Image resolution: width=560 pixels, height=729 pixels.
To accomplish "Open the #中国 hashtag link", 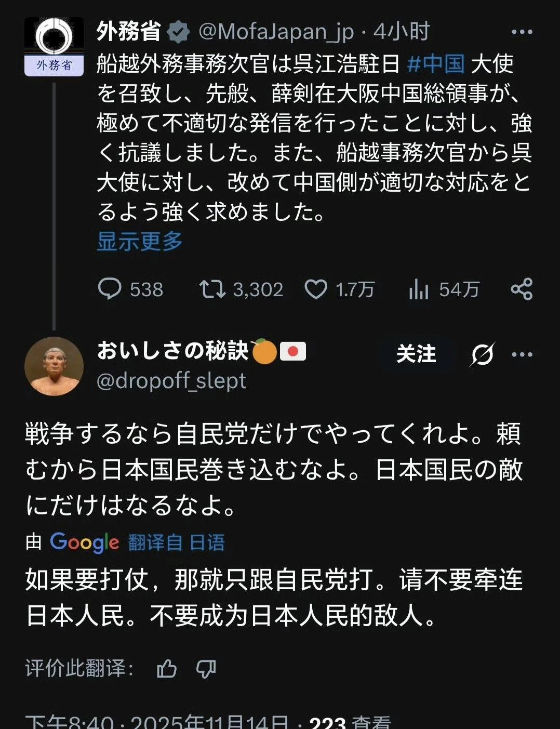I will [x=436, y=64].
